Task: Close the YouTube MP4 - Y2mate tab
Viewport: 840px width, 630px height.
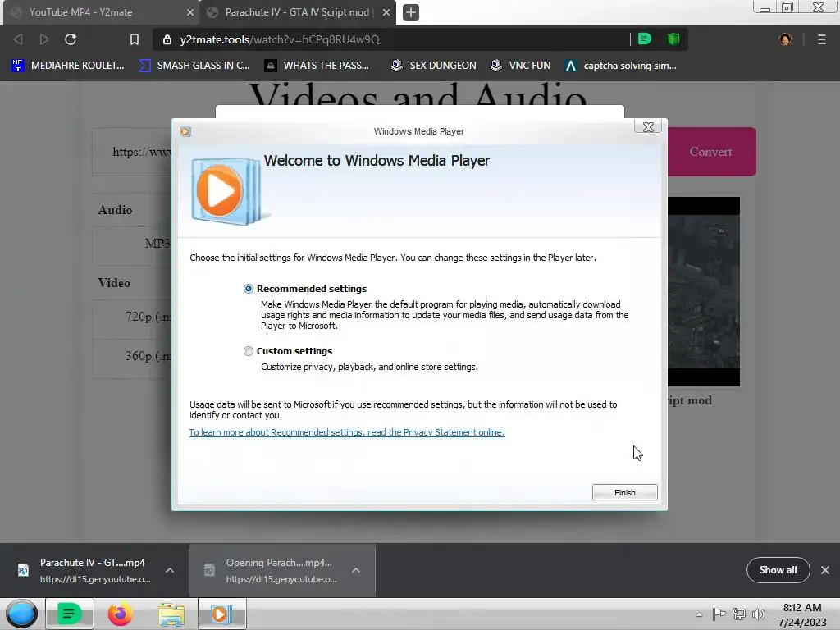Action: (190, 12)
